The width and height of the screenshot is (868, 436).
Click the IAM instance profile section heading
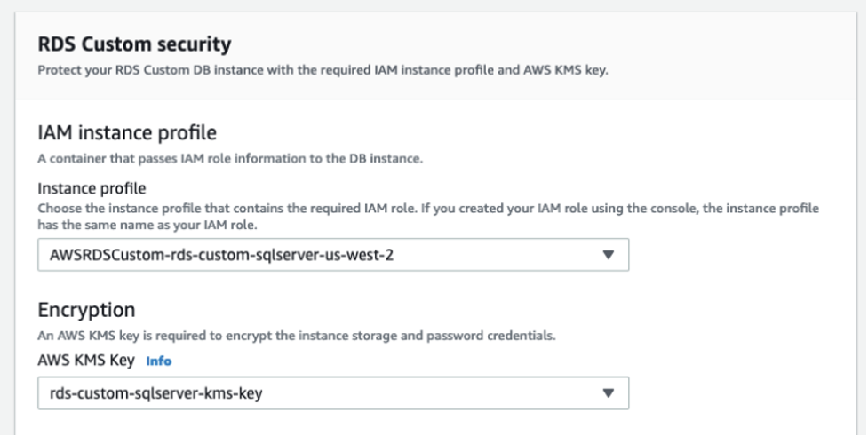pos(128,133)
